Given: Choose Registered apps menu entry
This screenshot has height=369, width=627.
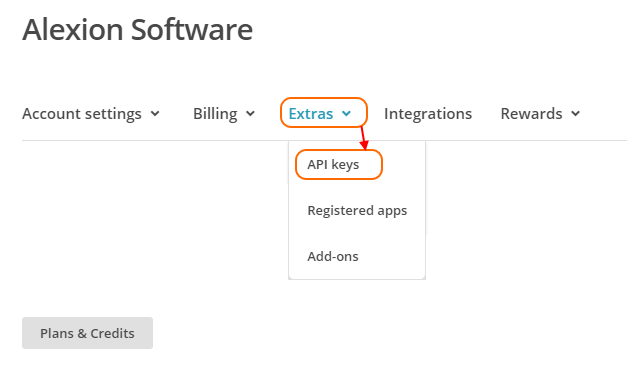Looking at the screenshot, I should [x=357, y=211].
